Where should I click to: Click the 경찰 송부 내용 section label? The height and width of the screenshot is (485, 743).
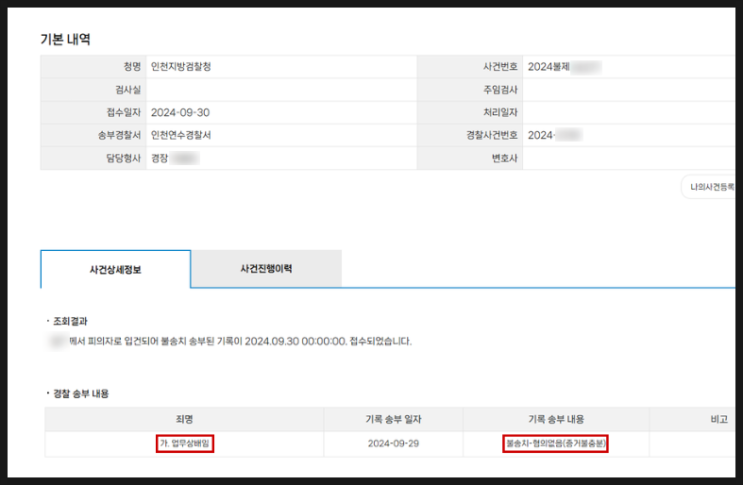point(81,394)
